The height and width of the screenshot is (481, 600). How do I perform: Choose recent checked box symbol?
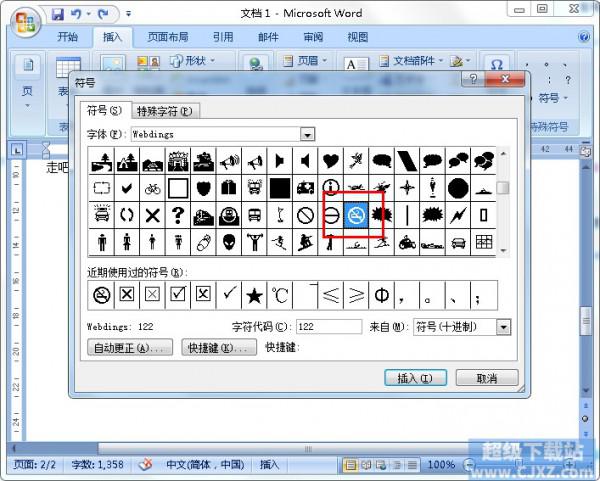178,295
